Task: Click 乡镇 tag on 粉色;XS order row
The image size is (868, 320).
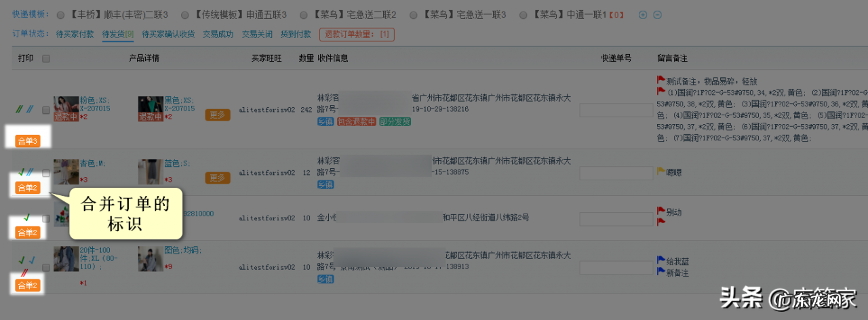Action: (325, 122)
